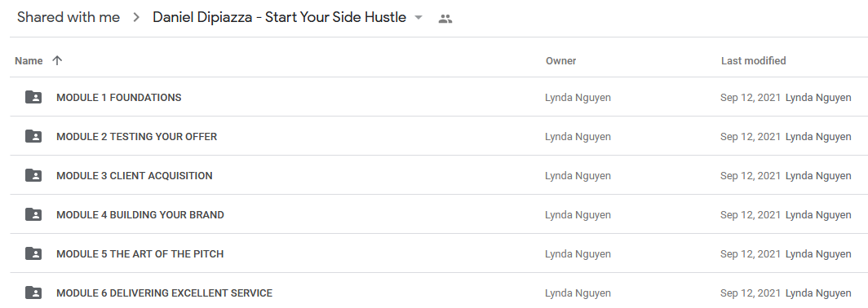Viewport: 868px width, 308px height.
Task: Click the MODULE 5 THE ART OF THE PITCH folder icon
Action: pos(33,253)
